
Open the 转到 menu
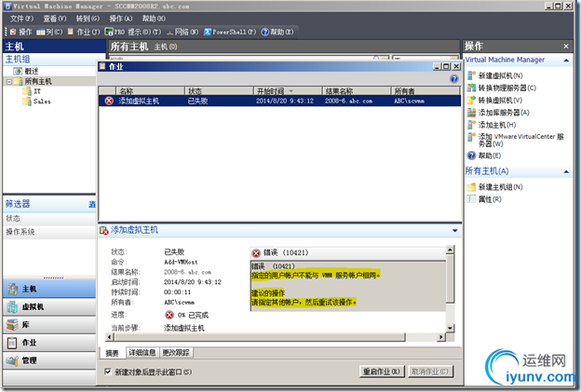[88, 19]
